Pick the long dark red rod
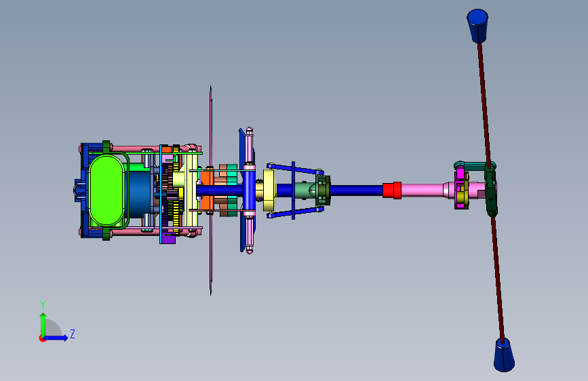Viewport: 588px width, 381px height. tap(484, 101)
